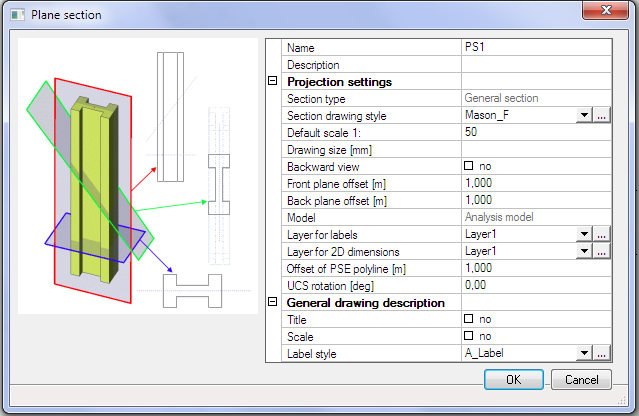639x416 pixels.
Task: Click the plane section preview illustration
Action: tap(136, 177)
